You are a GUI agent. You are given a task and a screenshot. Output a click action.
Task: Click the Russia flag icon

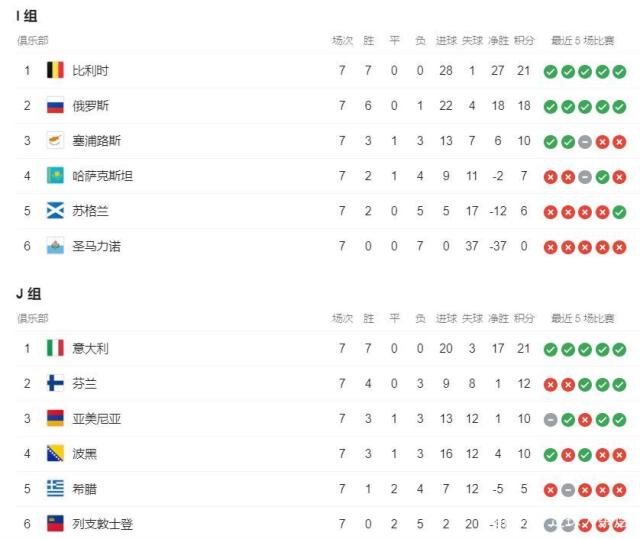[x=55, y=105]
